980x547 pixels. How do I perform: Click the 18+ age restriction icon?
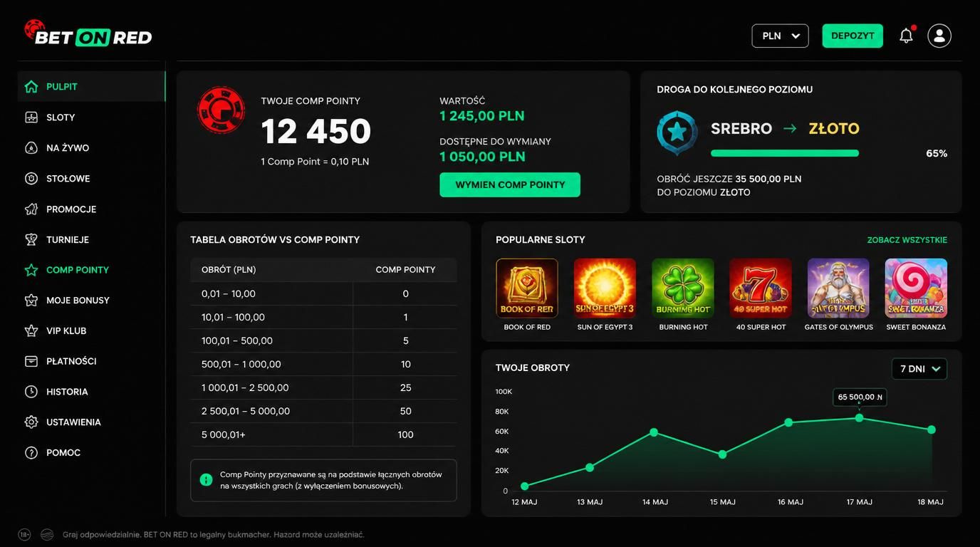click(25, 534)
